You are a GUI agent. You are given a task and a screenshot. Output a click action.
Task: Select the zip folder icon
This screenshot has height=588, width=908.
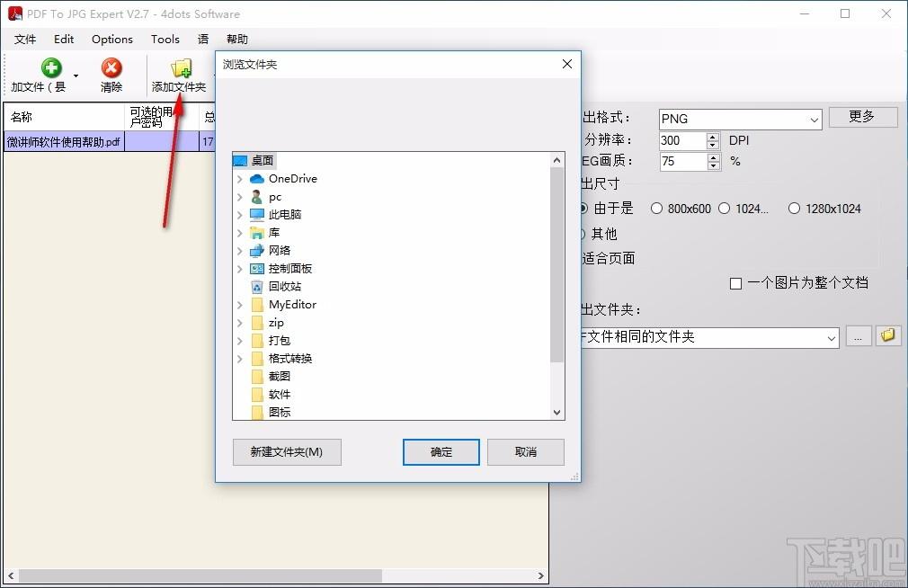[x=258, y=323]
